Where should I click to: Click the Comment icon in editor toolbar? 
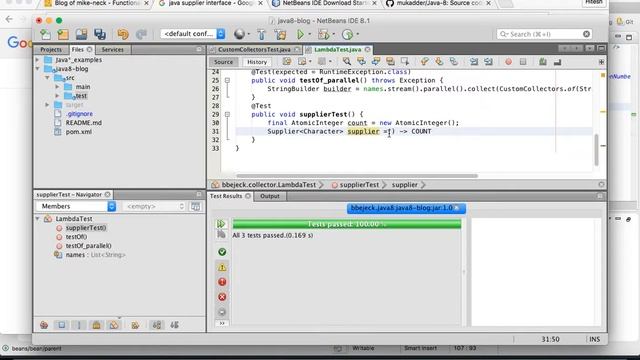[542, 62]
